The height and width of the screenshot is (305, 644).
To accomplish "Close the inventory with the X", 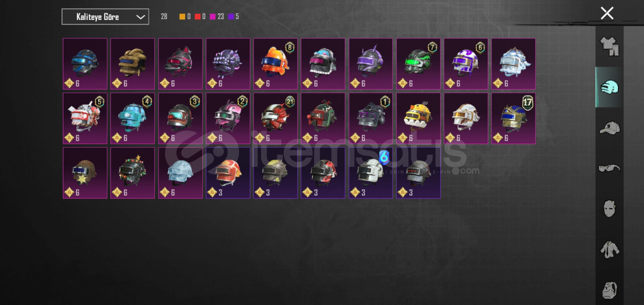I will [x=607, y=13].
